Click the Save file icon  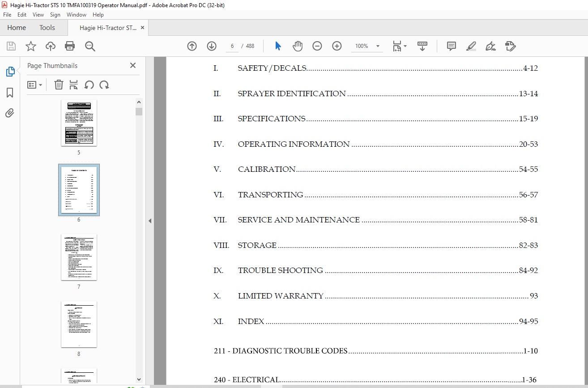coord(11,46)
